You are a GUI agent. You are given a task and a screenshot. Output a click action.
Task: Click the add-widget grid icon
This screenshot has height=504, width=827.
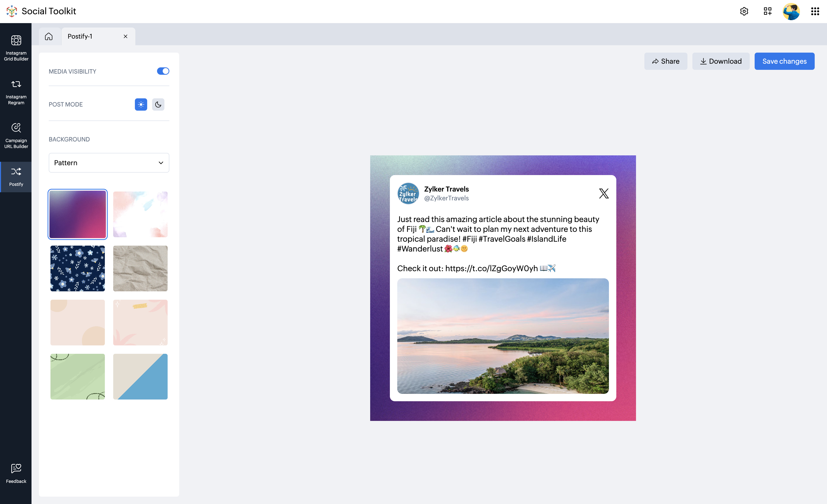(767, 11)
